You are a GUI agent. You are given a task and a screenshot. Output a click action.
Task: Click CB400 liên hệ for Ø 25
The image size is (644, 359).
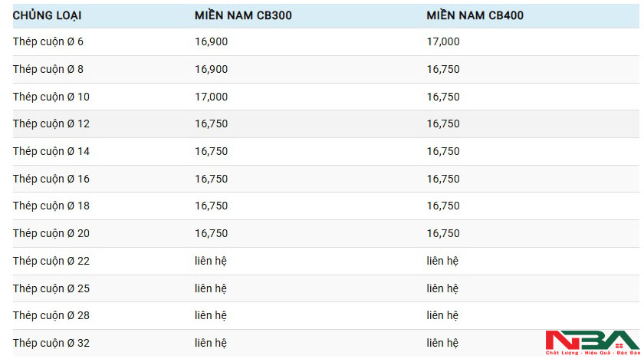point(442,288)
